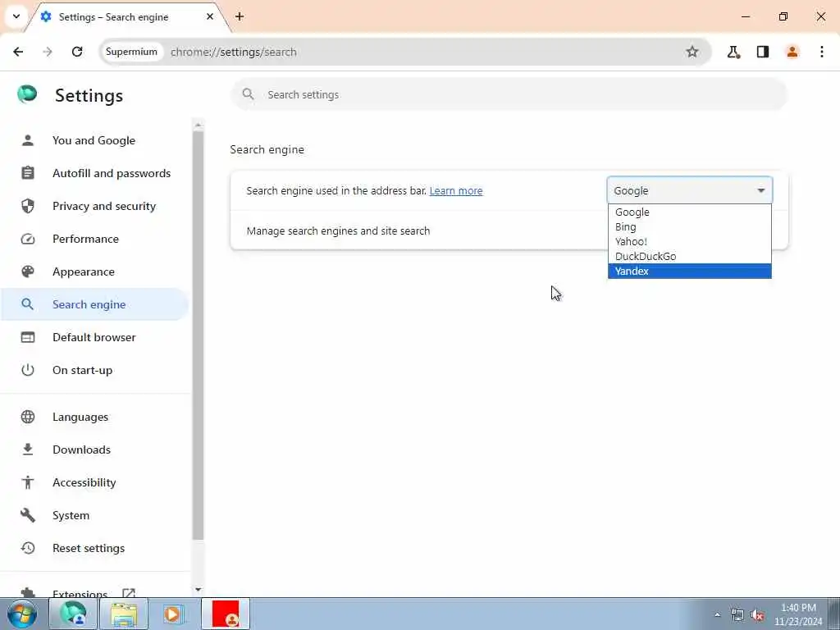
Task: Open Languages settings
Action: pos(94,417)
